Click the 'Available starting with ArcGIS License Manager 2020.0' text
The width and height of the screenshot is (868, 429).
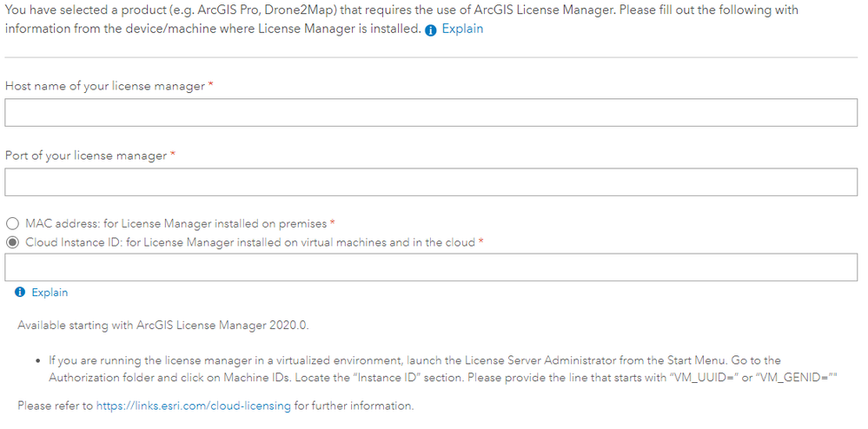point(163,326)
